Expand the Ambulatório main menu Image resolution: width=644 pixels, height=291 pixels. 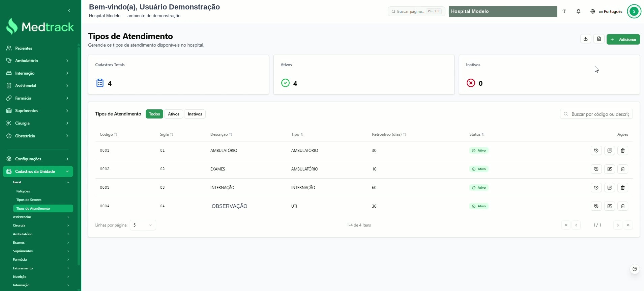(38, 61)
